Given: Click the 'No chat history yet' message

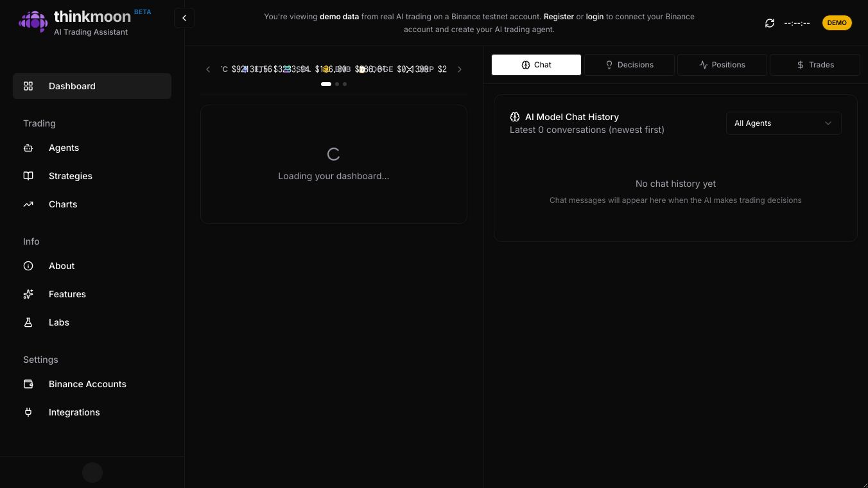Looking at the screenshot, I should tap(675, 184).
